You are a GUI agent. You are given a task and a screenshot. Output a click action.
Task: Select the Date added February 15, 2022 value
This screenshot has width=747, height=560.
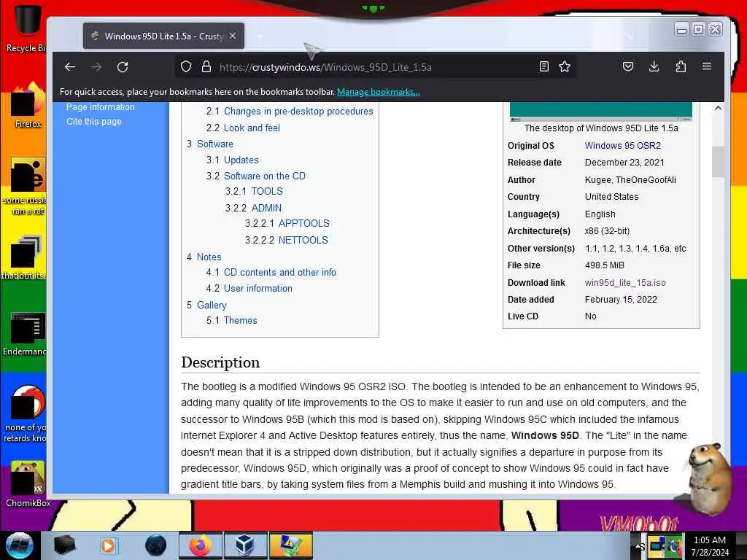click(621, 300)
